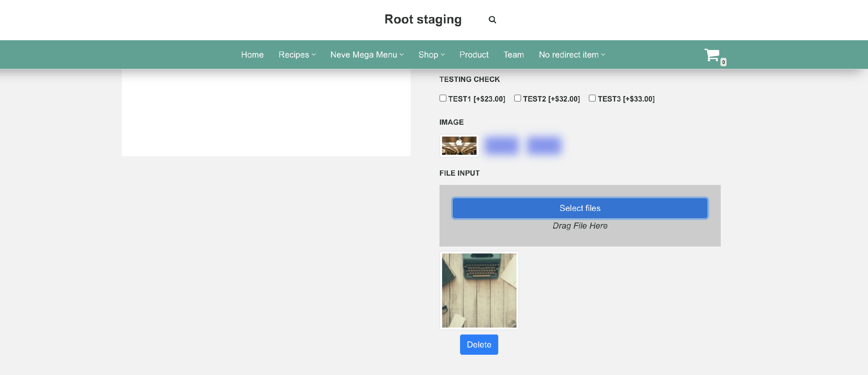Open the shopping cart icon
868x375 pixels.
(x=712, y=55)
